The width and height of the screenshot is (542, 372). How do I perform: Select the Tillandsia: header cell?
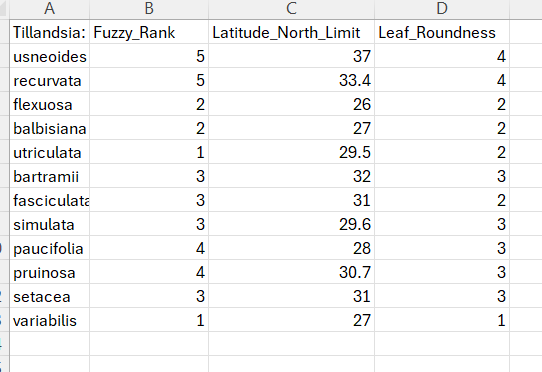[x=49, y=32]
